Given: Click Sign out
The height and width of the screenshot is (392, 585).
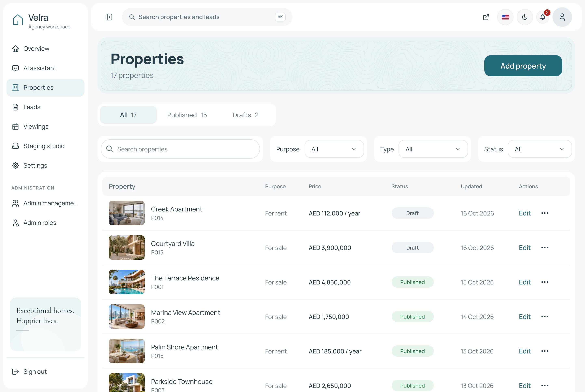Looking at the screenshot, I should pyautogui.click(x=45, y=372).
